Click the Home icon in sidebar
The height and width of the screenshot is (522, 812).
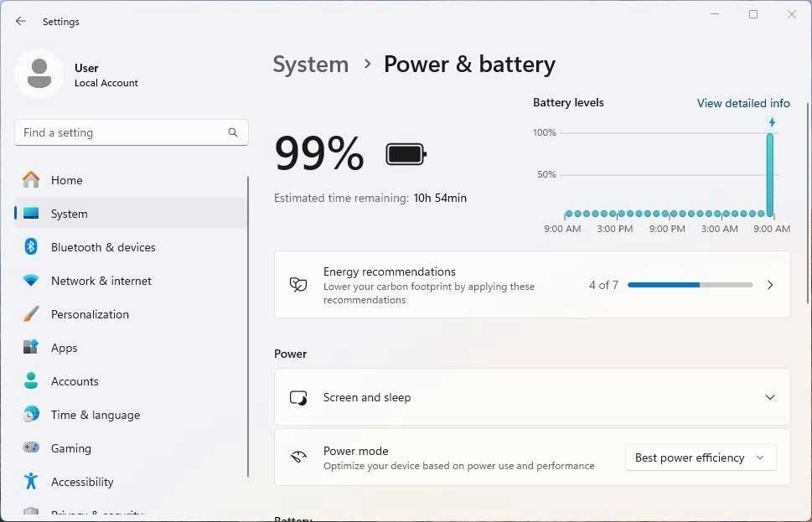coord(31,180)
